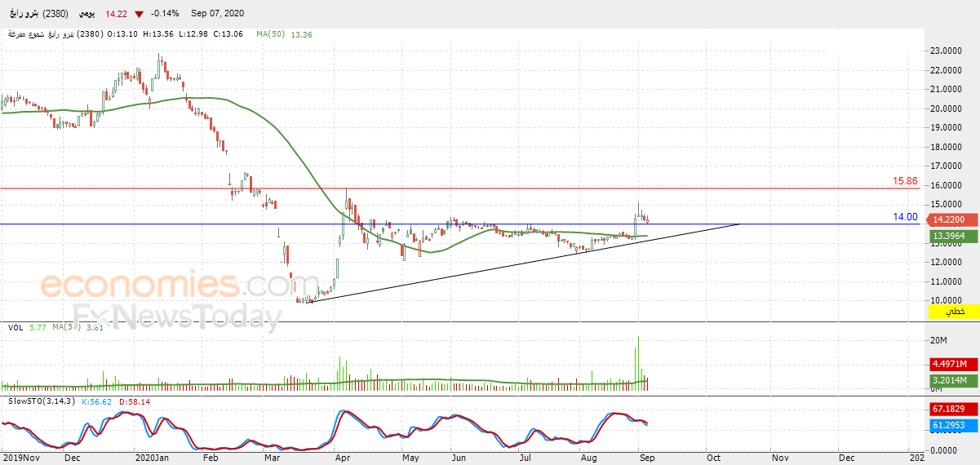Image resolution: width=980 pixels, height=465 pixels.
Task: Click the yellow خطي scale label
Action: coord(954,312)
